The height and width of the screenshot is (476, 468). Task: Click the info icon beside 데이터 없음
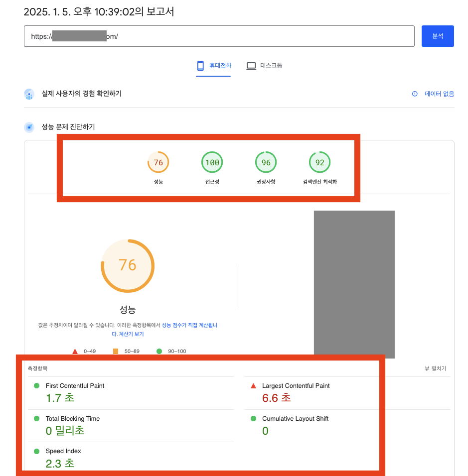click(x=414, y=94)
